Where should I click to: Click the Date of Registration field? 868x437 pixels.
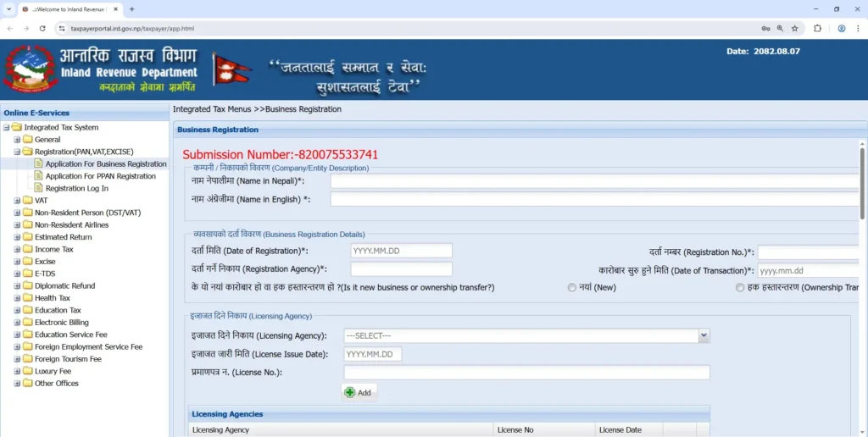pyautogui.click(x=401, y=251)
